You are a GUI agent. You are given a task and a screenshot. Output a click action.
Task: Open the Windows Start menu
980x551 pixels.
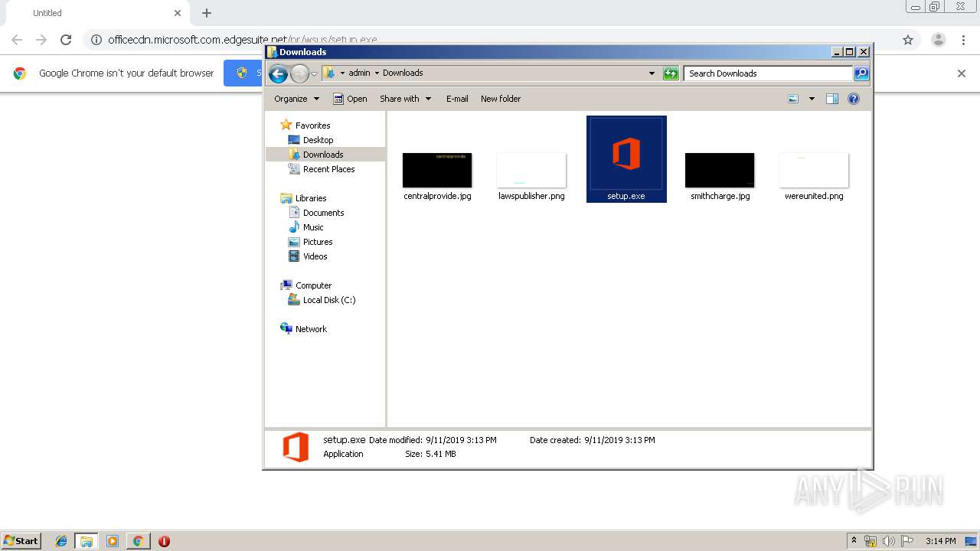click(21, 541)
